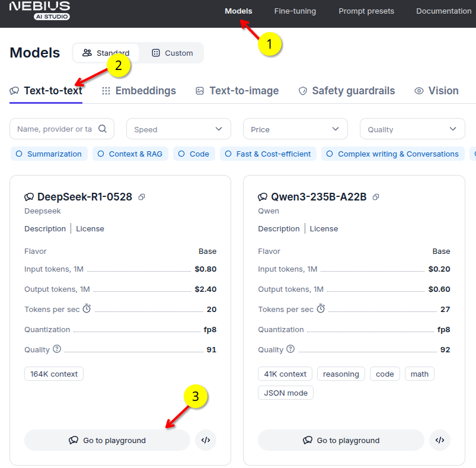Expand the Speed dropdown
476x468 pixels.
(178, 129)
